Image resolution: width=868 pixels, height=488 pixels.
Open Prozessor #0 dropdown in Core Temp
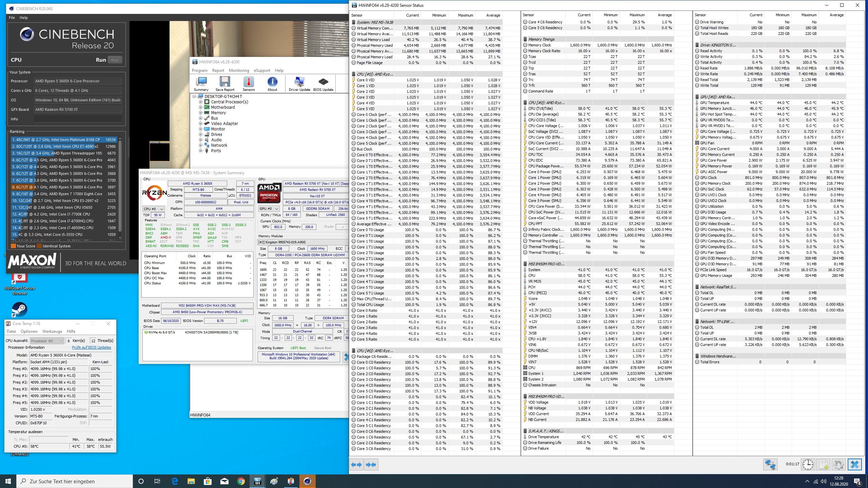pyautogui.click(x=47, y=341)
